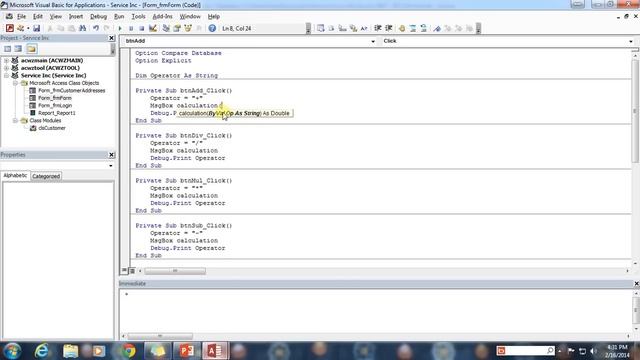Click the Reset stop icon

point(142,28)
